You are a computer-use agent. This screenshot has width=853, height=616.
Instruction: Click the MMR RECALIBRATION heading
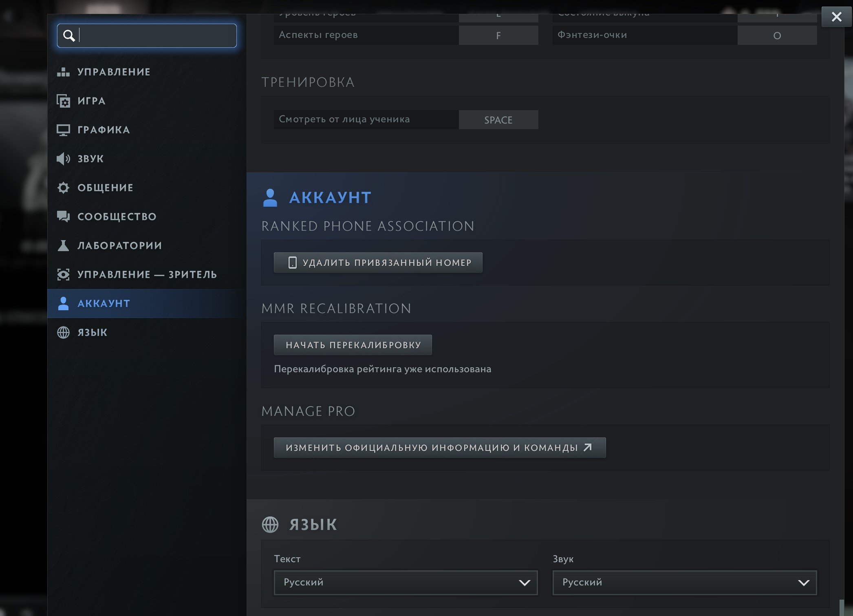click(x=336, y=309)
